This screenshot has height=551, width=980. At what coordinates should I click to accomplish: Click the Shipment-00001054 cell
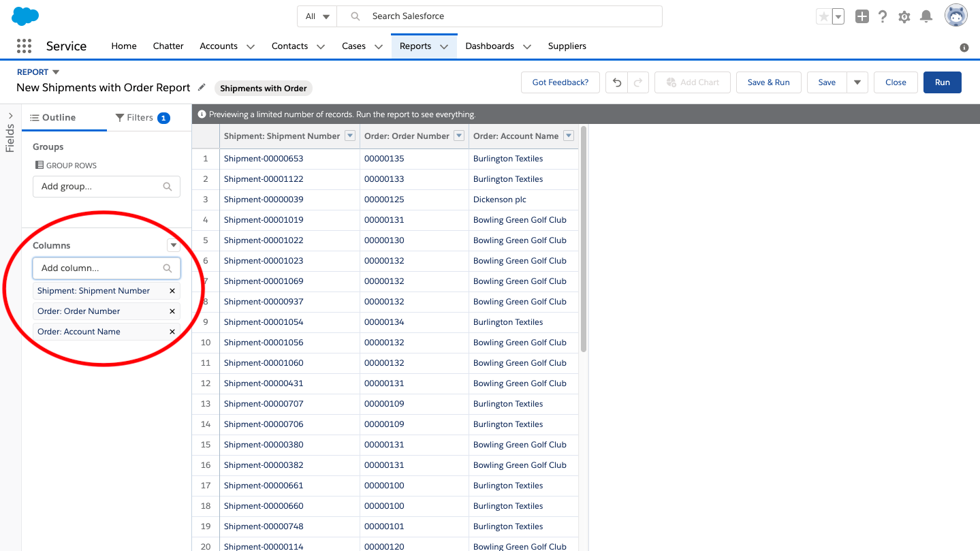click(x=290, y=322)
